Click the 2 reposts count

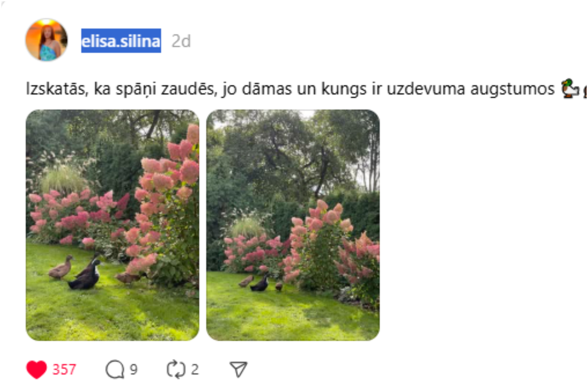(x=195, y=369)
